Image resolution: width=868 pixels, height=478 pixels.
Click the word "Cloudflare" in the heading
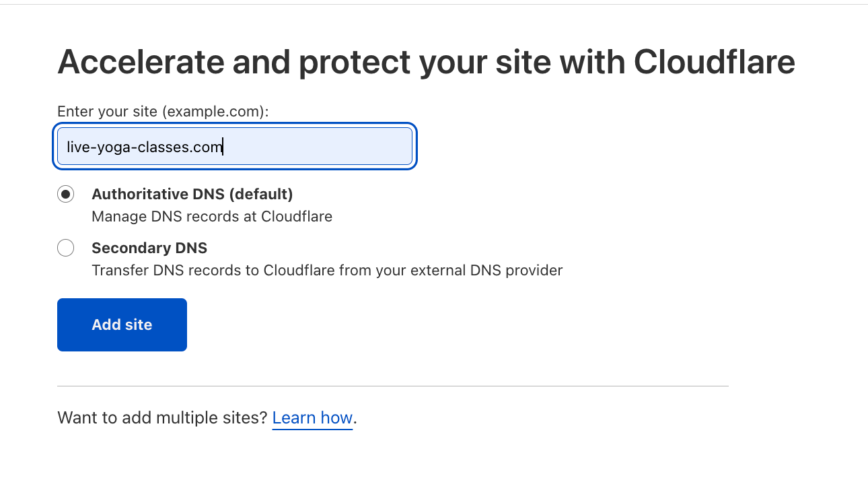point(715,63)
